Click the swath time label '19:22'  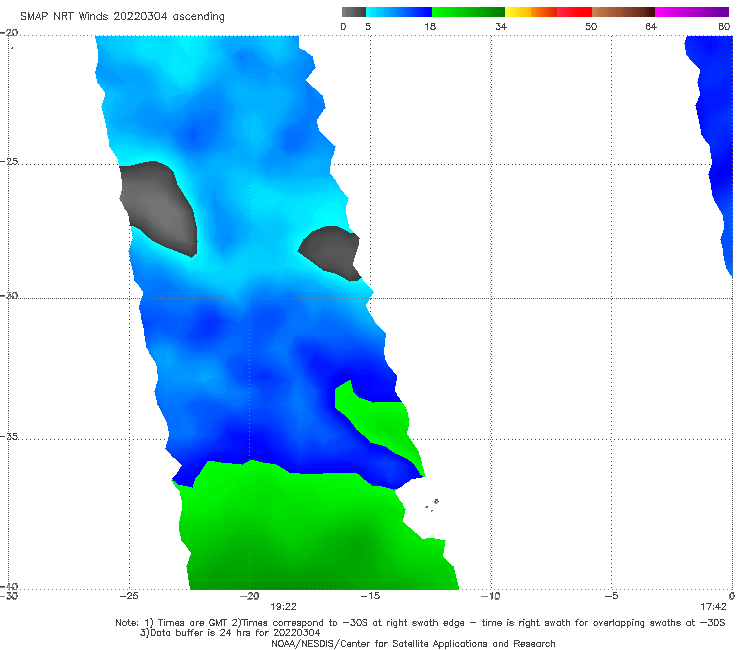[283, 607]
